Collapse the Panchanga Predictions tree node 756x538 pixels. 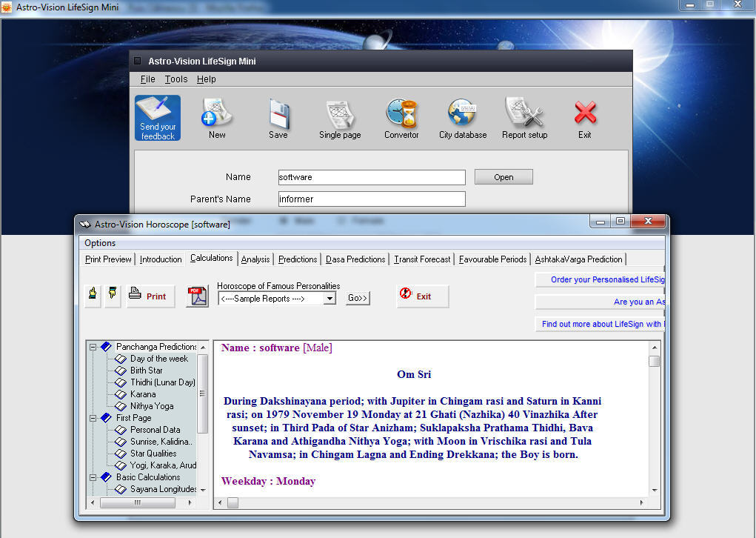coord(93,347)
